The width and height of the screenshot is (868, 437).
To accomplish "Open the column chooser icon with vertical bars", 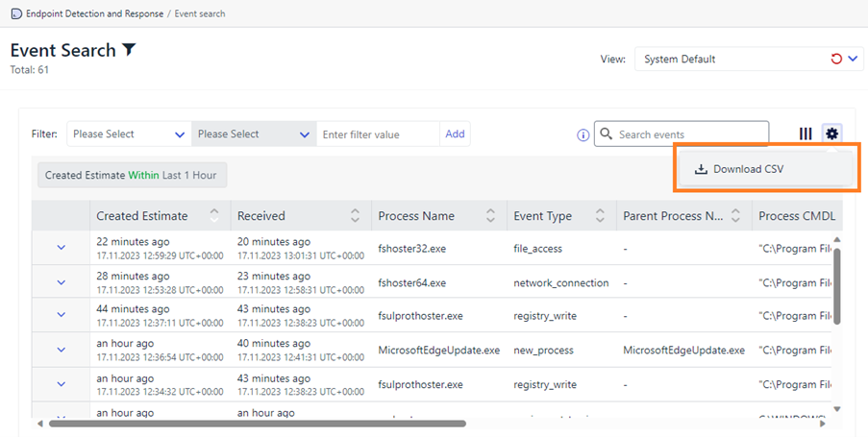I will [x=806, y=134].
